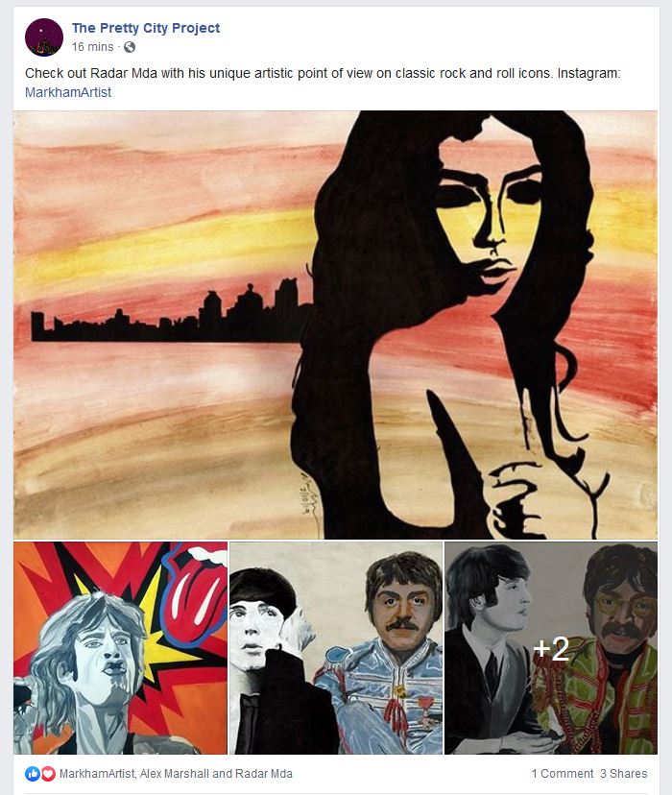672x795 pixels.
Task: Click the 16 mins timestamp
Action: (x=93, y=47)
